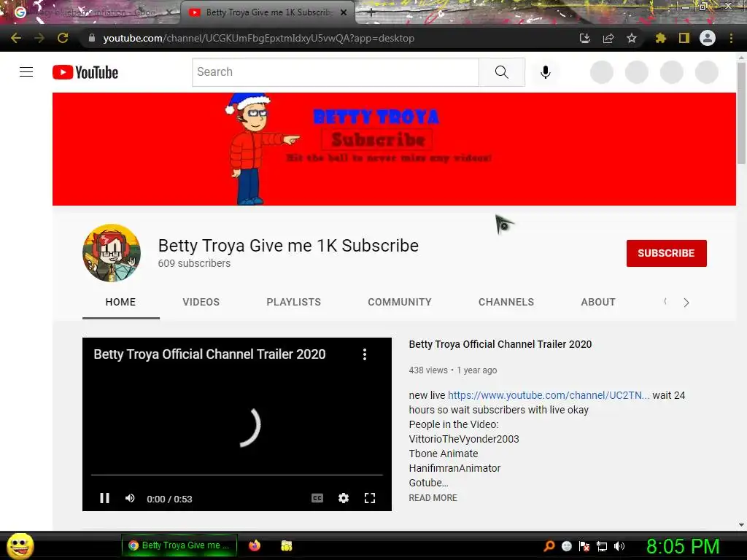Click the address bar URL
747x560 pixels.
pyautogui.click(x=259, y=38)
